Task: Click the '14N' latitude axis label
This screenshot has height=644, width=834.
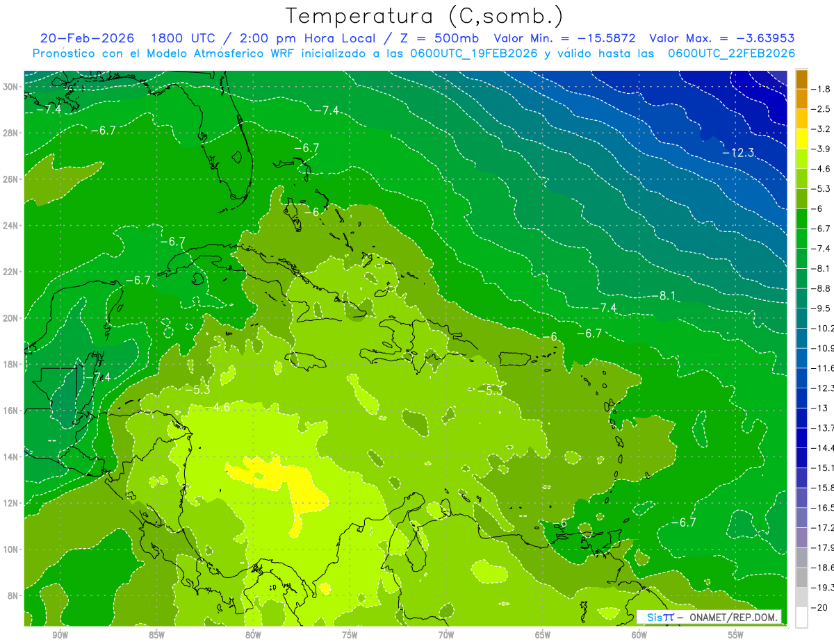Action: (12, 457)
